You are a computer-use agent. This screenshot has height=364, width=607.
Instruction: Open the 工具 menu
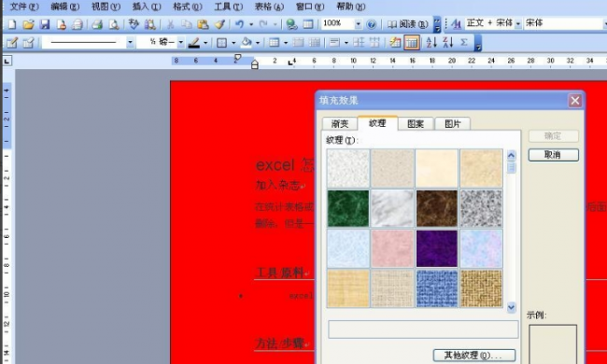click(229, 7)
